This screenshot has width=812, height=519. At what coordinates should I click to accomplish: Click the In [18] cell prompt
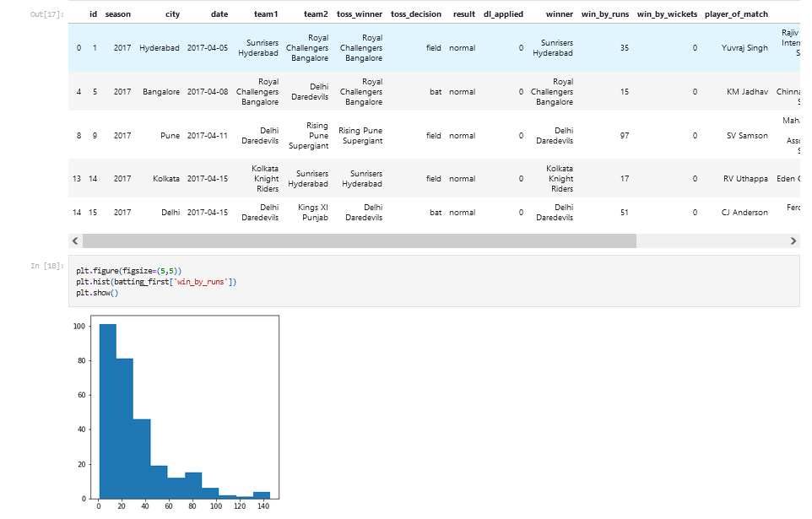47,266
